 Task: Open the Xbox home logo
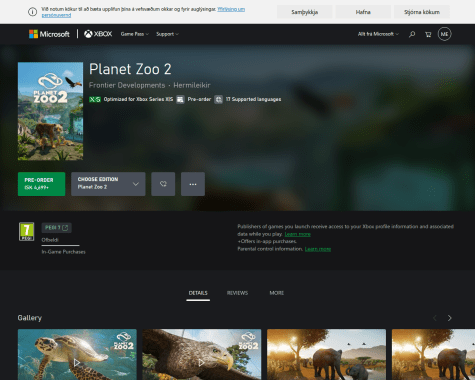point(98,34)
